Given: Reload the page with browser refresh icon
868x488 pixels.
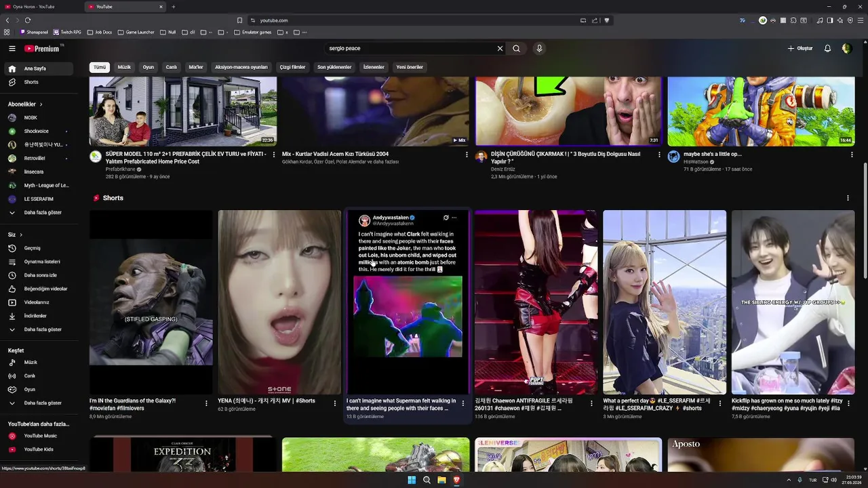Looking at the screenshot, I should coord(28,20).
